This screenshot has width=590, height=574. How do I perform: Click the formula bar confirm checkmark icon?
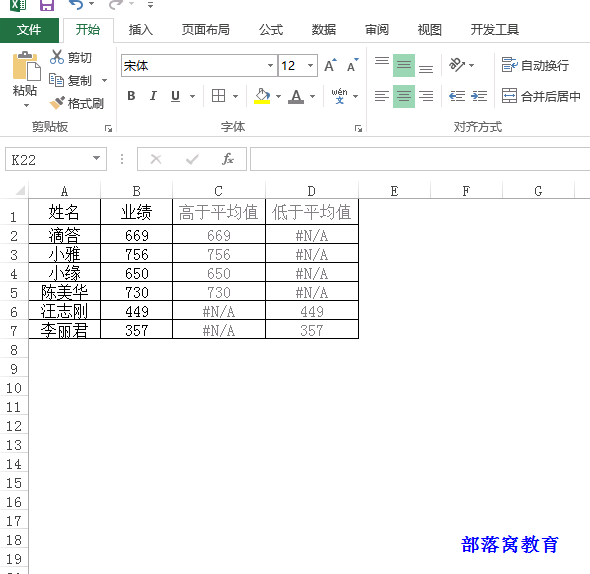[x=192, y=159]
